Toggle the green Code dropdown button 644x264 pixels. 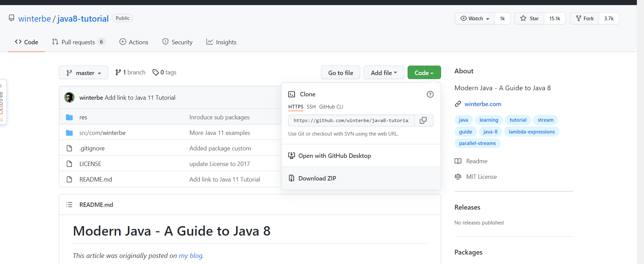point(424,73)
